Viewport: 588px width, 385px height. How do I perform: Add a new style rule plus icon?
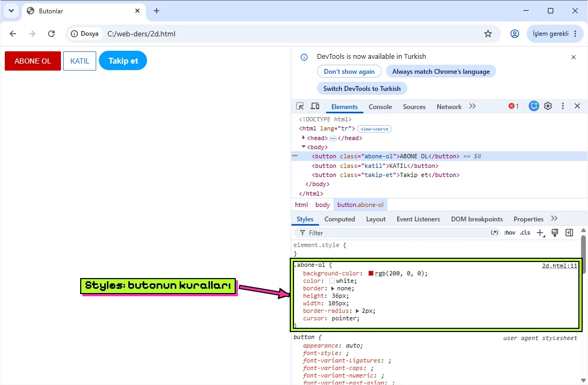pyautogui.click(x=540, y=233)
